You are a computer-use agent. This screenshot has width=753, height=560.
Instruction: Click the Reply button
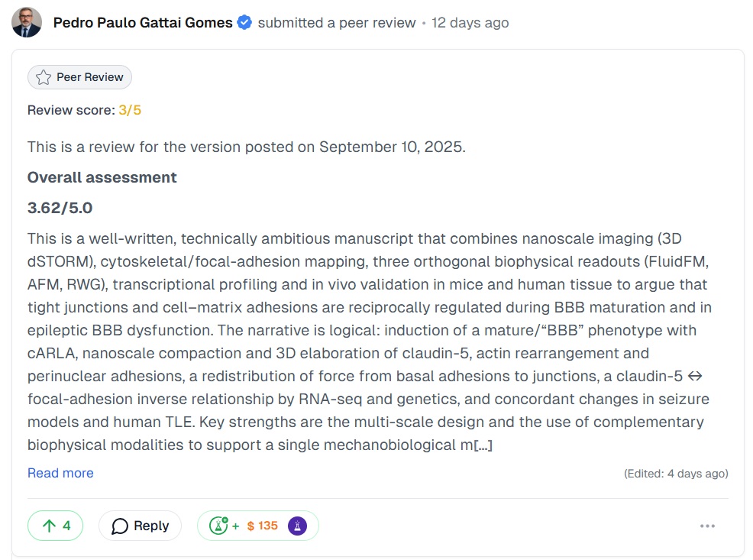(x=140, y=526)
